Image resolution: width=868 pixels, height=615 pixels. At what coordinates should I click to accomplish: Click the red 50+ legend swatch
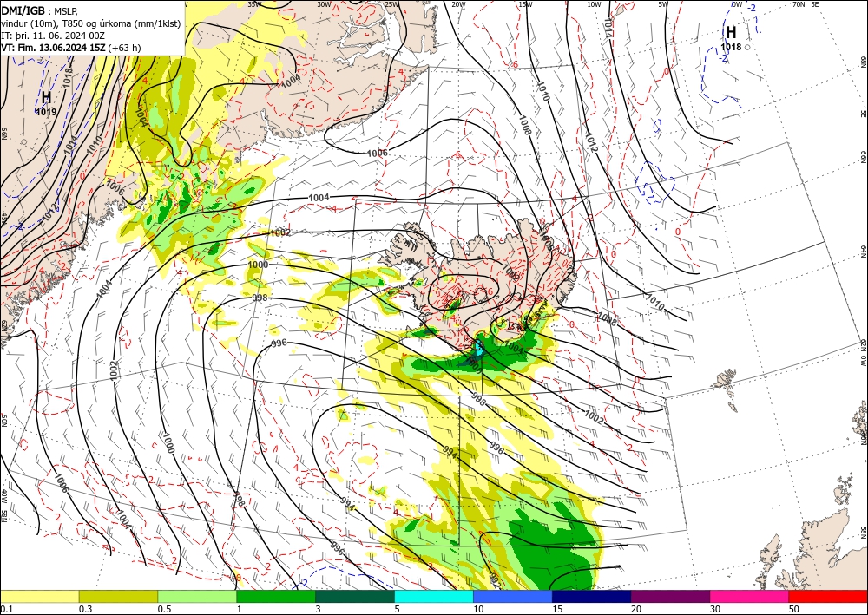coord(828,596)
